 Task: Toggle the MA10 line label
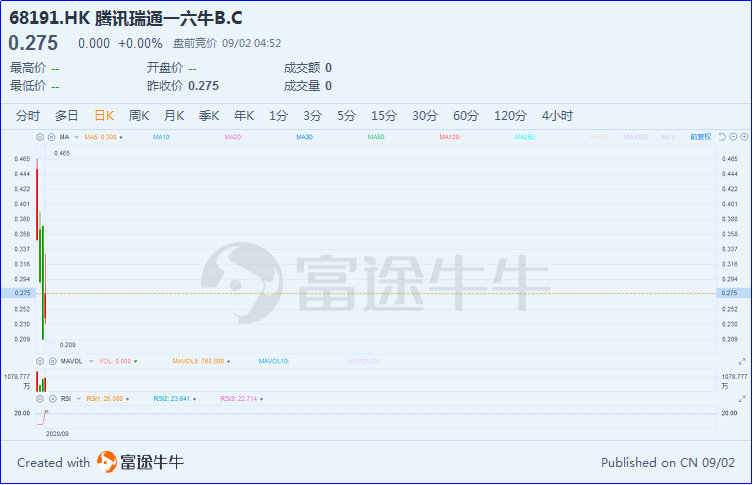click(161, 137)
